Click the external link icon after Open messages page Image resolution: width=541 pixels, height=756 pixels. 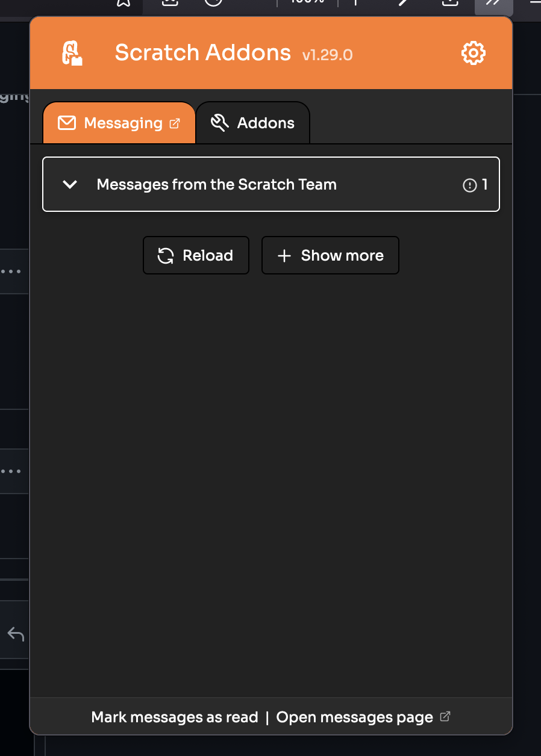coord(446,716)
